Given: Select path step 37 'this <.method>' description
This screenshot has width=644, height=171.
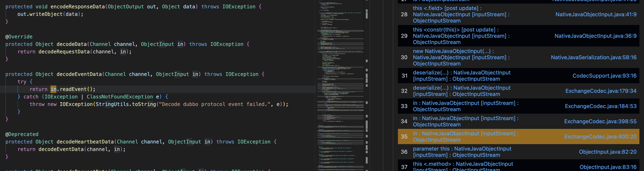Looking at the screenshot, I should click(463, 167).
